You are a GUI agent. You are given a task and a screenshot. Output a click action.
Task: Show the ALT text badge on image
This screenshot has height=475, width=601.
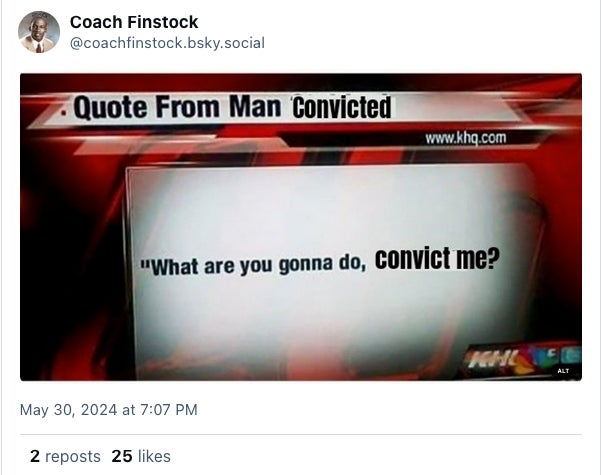pyautogui.click(x=563, y=370)
